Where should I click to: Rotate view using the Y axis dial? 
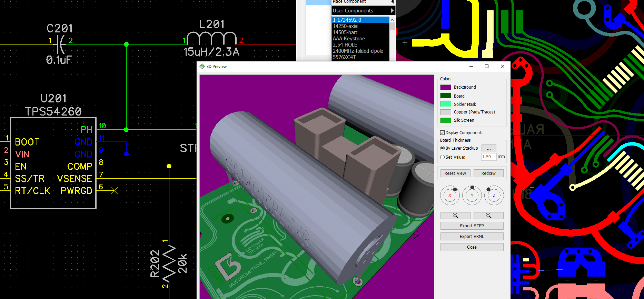point(472,195)
